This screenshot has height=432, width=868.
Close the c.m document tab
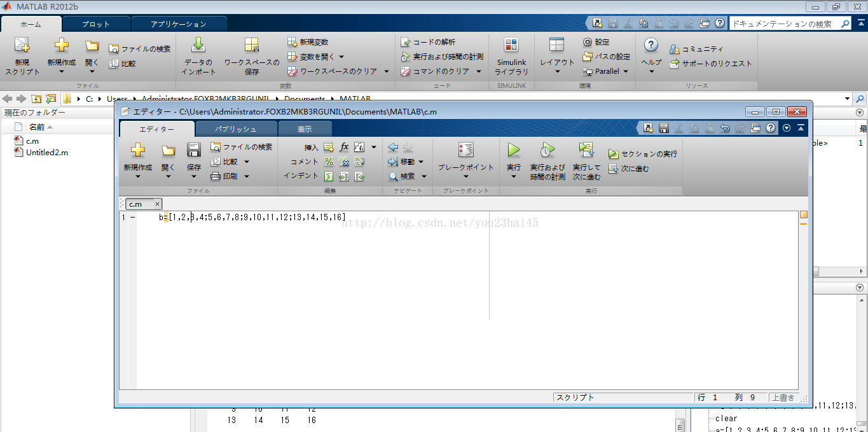157,204
